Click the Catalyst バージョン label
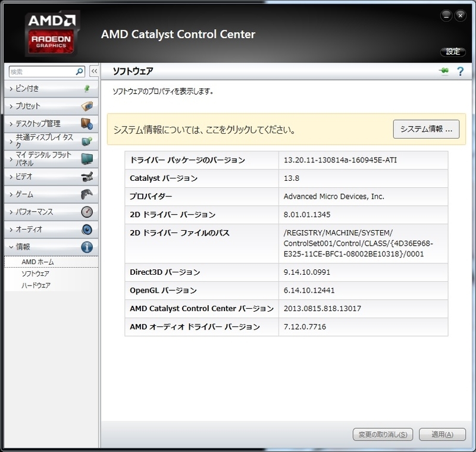476x452 pixels. (164, 178)
